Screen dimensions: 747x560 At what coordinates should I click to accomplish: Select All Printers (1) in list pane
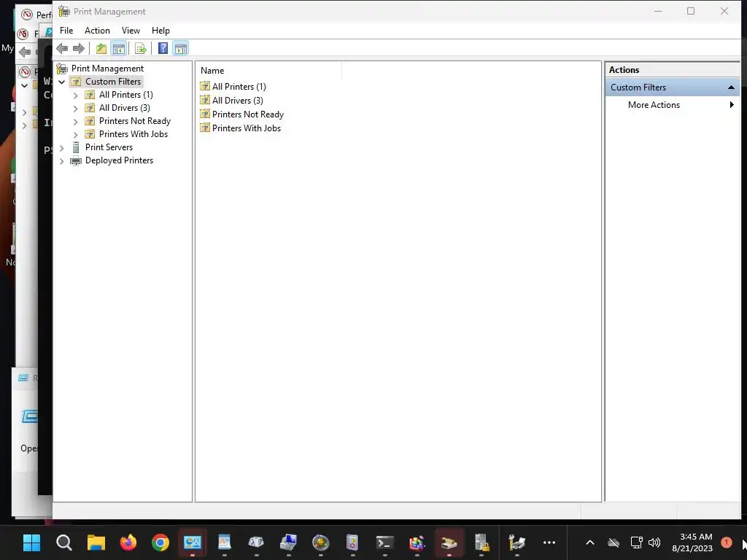pos(239,87)
